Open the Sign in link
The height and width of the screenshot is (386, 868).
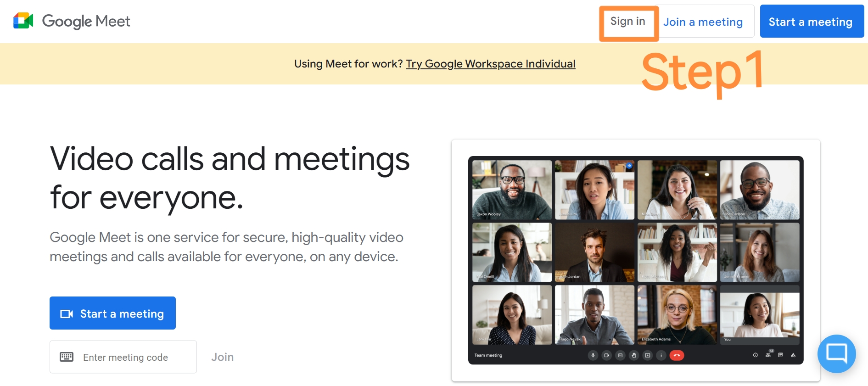click(627, 22)
